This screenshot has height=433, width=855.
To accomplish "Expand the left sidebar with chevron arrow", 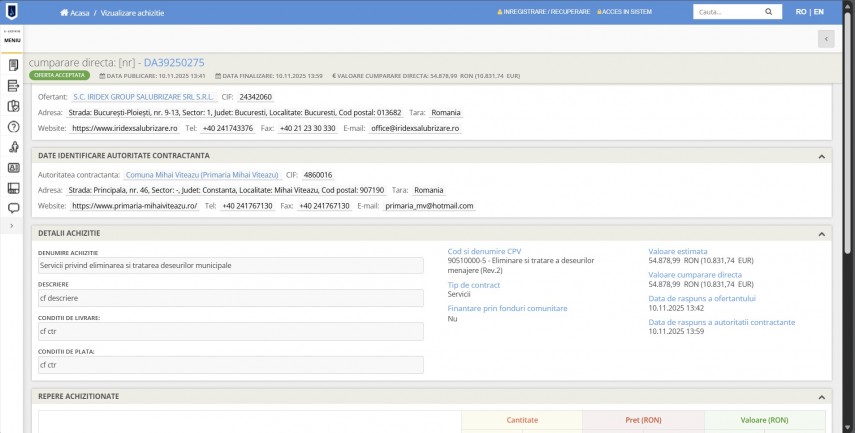I will tap(13, 227).
